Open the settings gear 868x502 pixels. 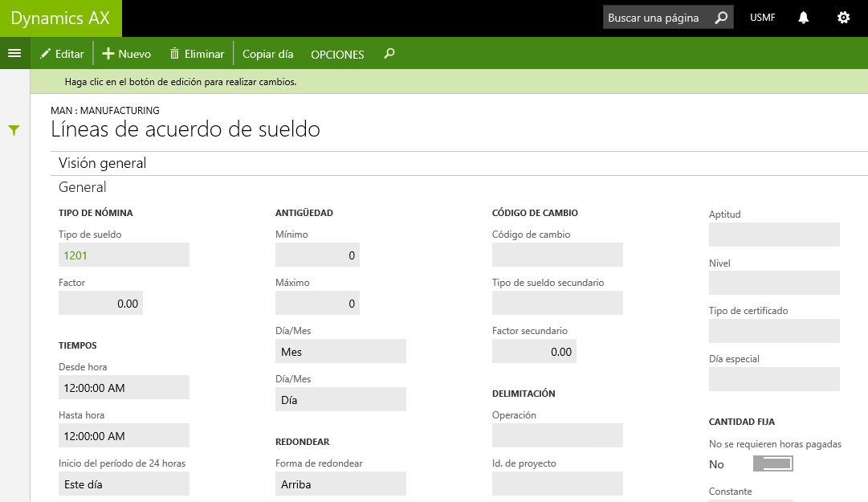(843, 18)
